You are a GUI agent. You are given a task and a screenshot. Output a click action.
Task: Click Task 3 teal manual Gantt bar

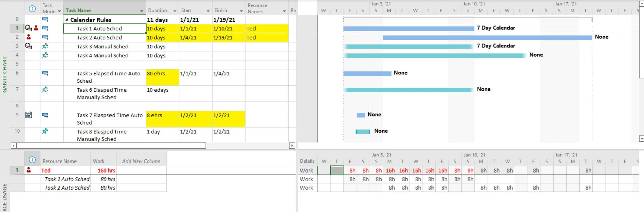tap(409, 46)
